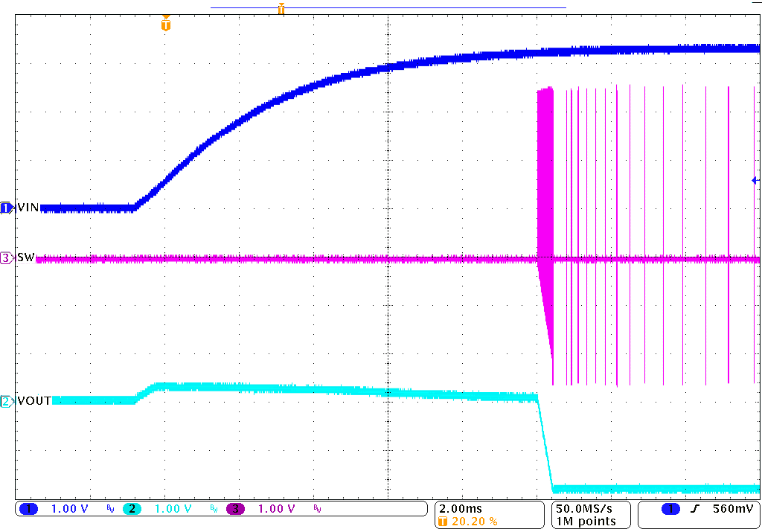Click channel 3 bandwidth limit indicator
This screenshot has width=762, height=532.
317,509
